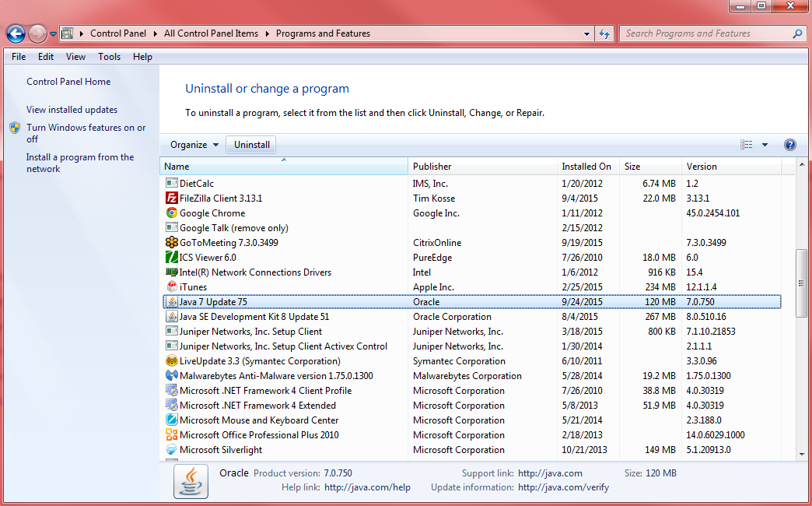The width and height of the screenshot is (812, 506).
Task: Click the GoToMeeting flower icon
Action: 171,242
